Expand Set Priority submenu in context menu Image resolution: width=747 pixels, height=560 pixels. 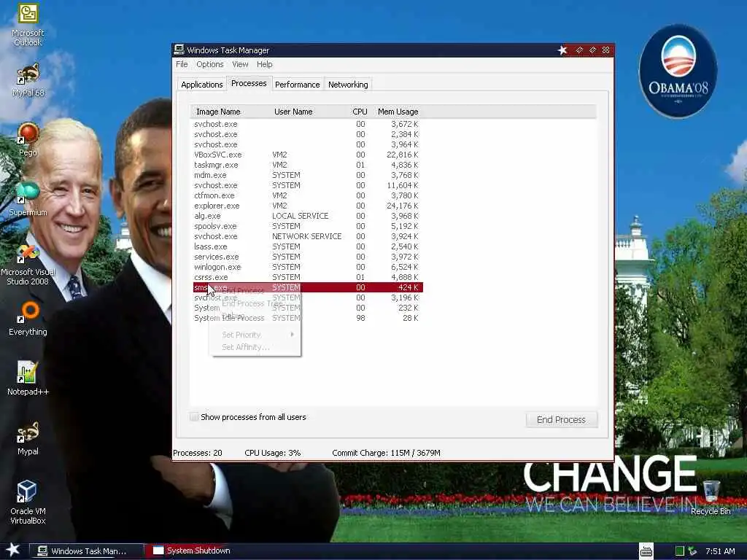tap(255, 335)
